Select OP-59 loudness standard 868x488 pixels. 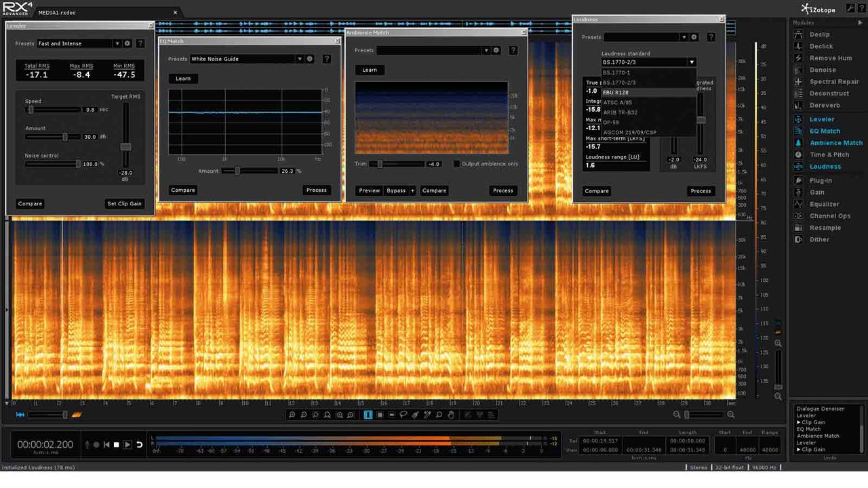click(x=648, y=123)
